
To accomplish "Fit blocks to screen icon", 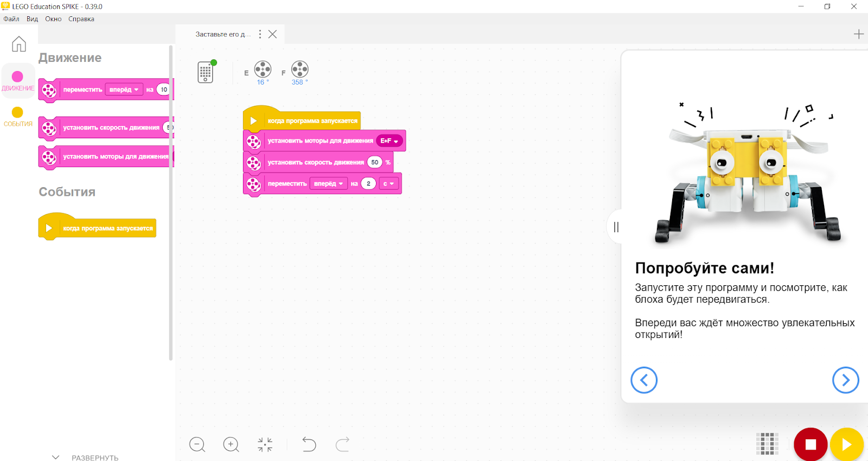I will 265,445.
